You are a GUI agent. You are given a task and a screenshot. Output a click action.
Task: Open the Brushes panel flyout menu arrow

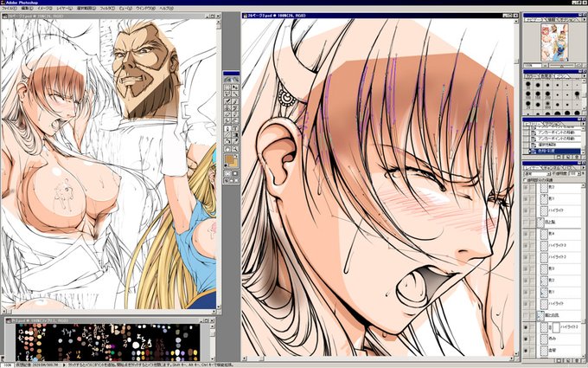click(x=585, y=76)
